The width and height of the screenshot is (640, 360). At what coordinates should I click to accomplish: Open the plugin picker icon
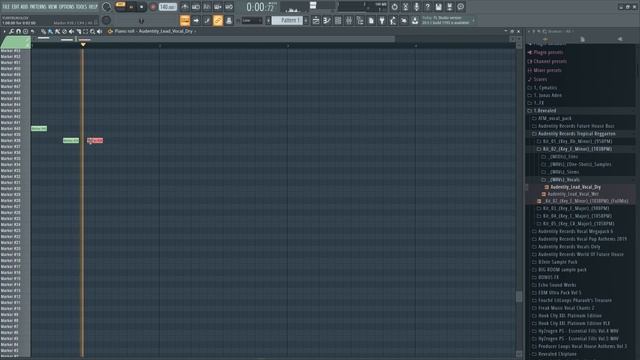pyautogui.click(x=382, y=20)
